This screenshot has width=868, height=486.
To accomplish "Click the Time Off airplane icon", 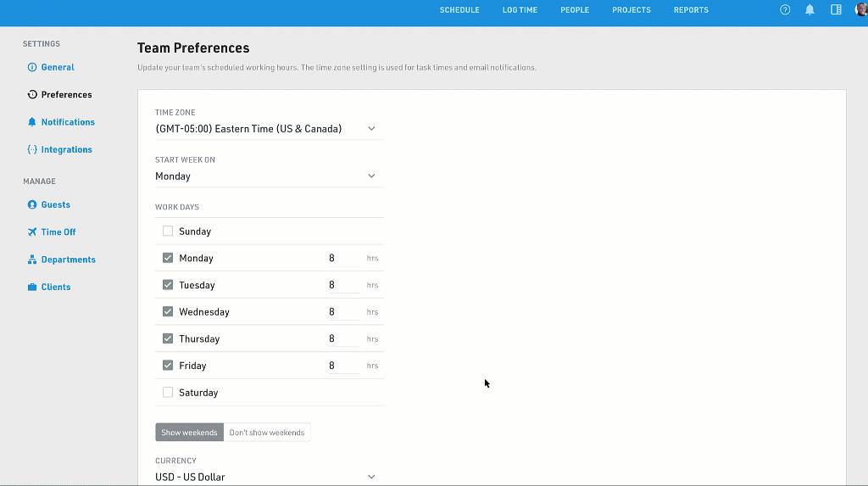I will click(32, 232).
